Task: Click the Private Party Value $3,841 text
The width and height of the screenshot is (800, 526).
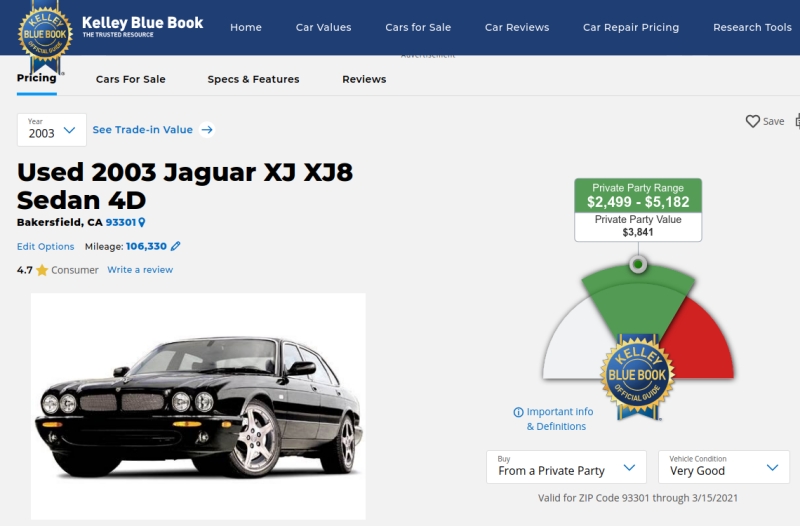Action: pos(638,226)
